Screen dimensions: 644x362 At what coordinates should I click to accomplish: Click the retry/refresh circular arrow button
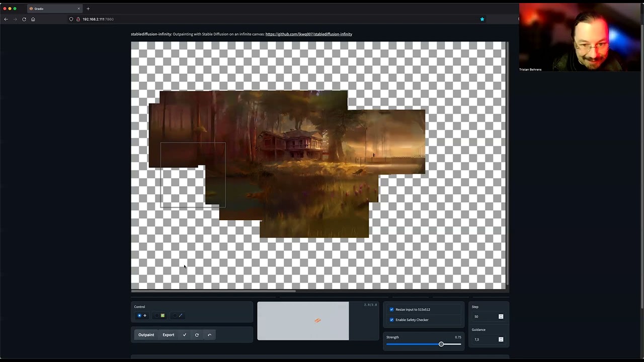[x=197, y=335]
